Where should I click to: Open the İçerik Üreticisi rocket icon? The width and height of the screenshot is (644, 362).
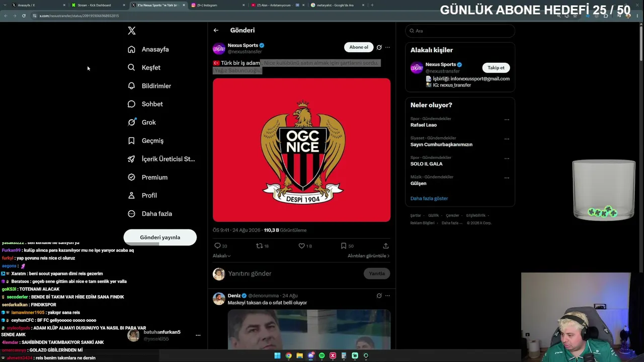[131, 159]
